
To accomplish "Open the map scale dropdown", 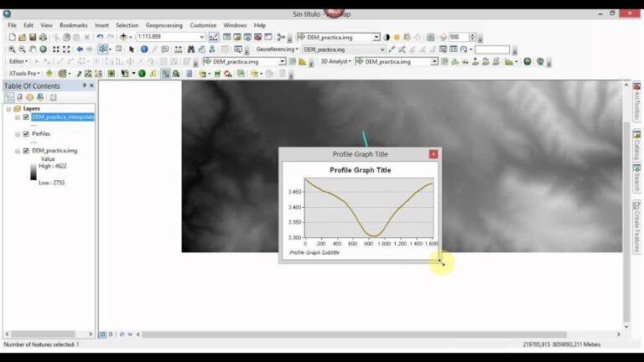I will 201,37.
